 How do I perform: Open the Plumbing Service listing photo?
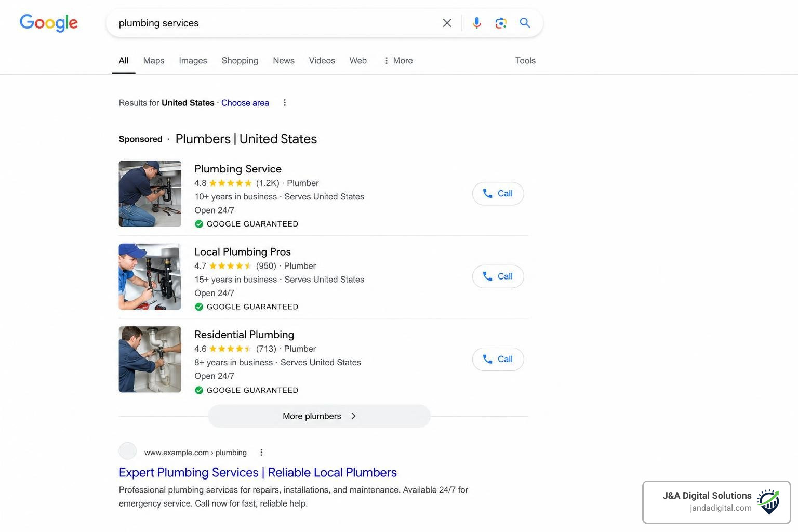click(150, 194)
